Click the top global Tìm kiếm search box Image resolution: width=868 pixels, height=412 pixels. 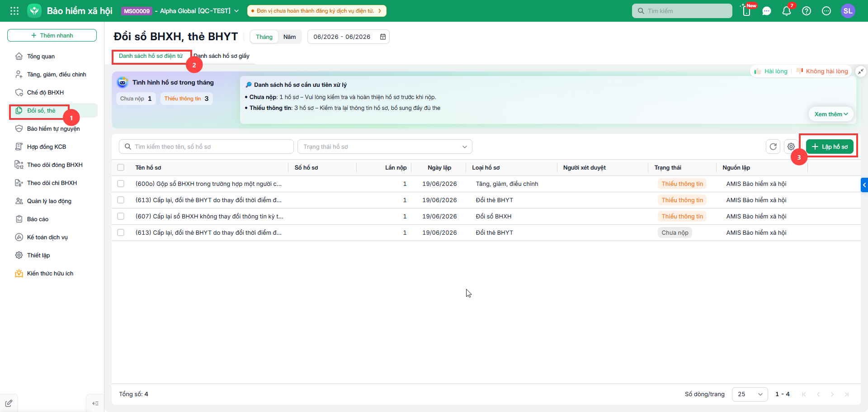tap(682, 11)
